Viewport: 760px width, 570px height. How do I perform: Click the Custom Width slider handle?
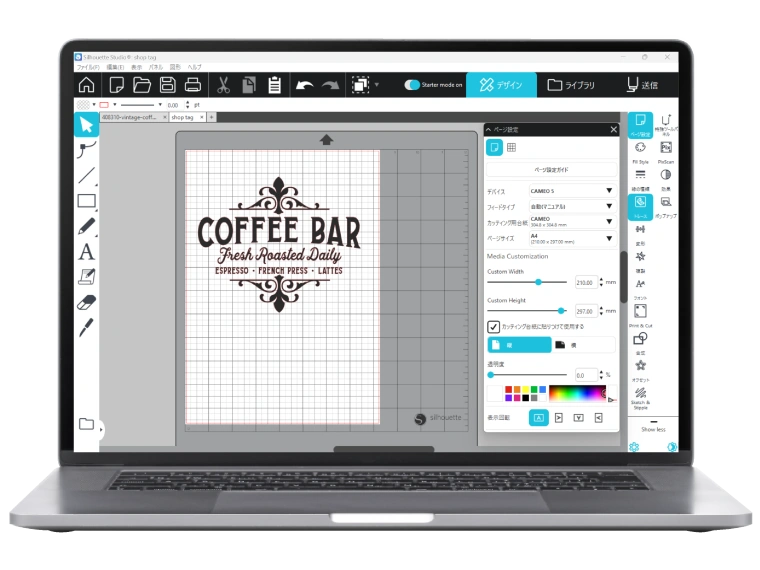pyautogui.click(x=538, y=282)
